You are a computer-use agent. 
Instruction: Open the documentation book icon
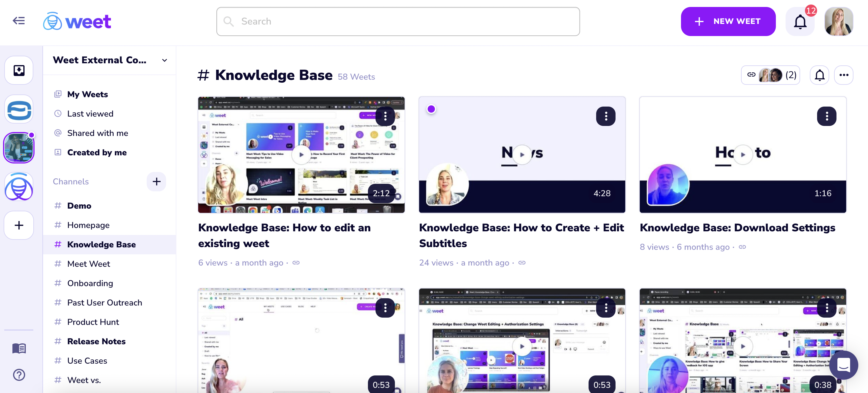tap(18, 348)
